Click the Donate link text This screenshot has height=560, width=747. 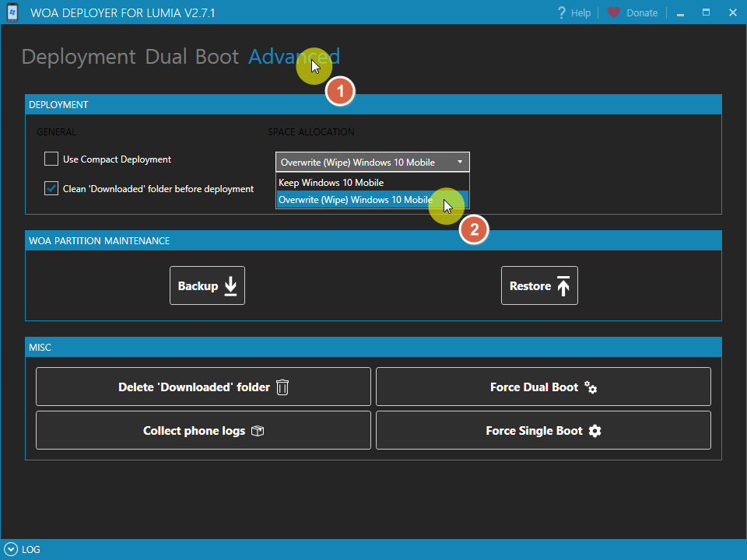click(642, 13)
